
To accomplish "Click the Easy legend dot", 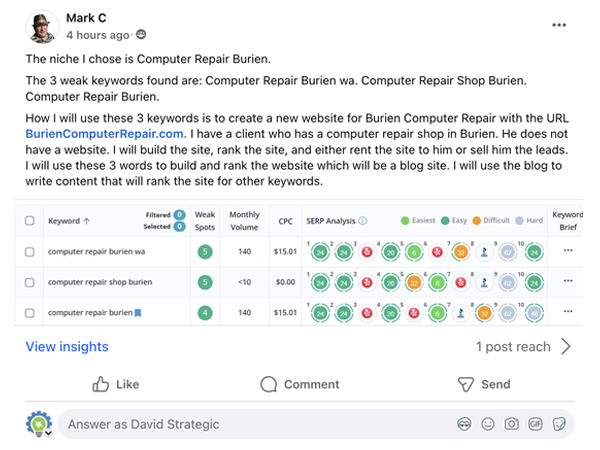I will tap(445, 221).
